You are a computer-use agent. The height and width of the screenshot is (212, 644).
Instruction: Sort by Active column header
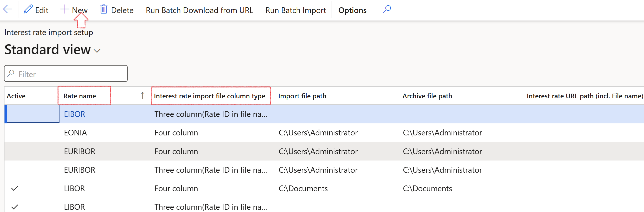coord(16,96)
